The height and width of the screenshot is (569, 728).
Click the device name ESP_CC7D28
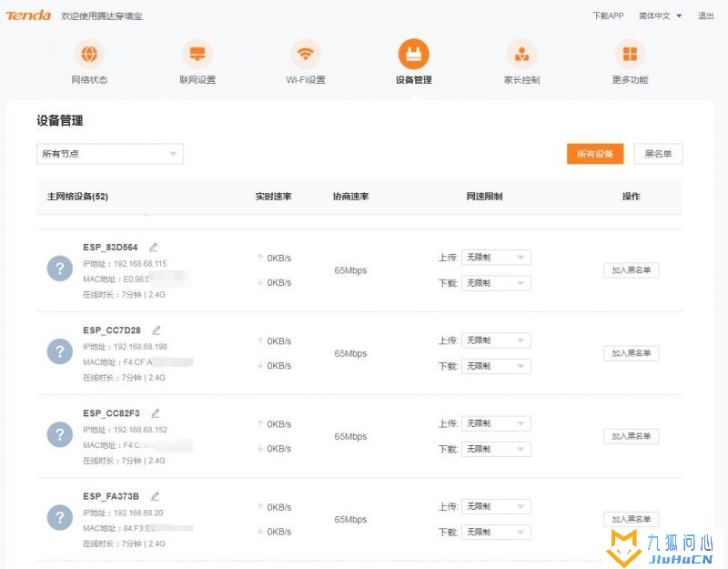tap(112, 330)
